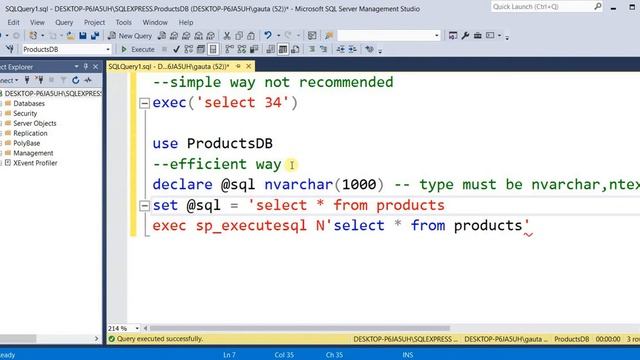Image resolution: width=640 pixels, height=360 pixels.
Task: Click the Save floppy disk icon
Action: click(83, 36)
